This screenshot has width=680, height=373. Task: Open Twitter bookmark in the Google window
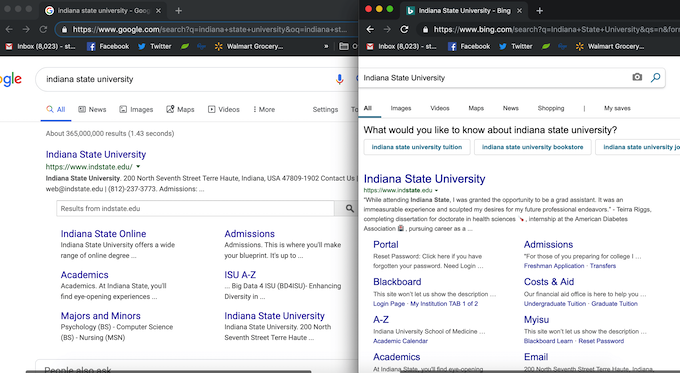pyautogui.click(x=154, y=46)
